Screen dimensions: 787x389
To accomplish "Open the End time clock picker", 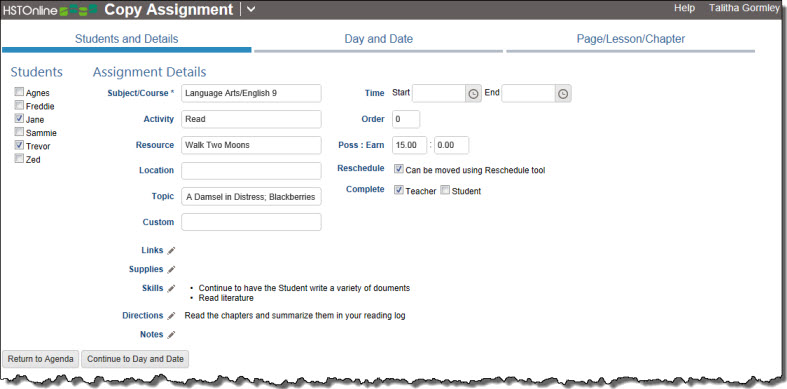I will [x=563, y=94].
